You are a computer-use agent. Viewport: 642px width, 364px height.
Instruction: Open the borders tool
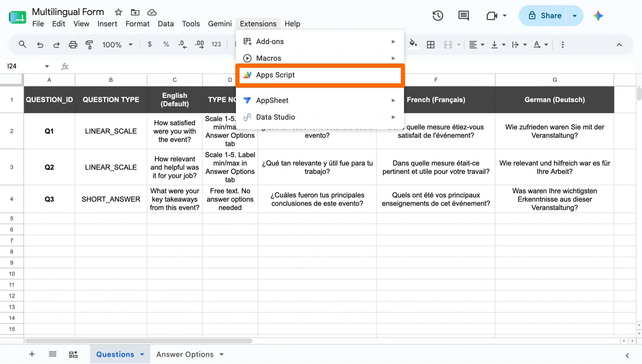tap(431, 45)
